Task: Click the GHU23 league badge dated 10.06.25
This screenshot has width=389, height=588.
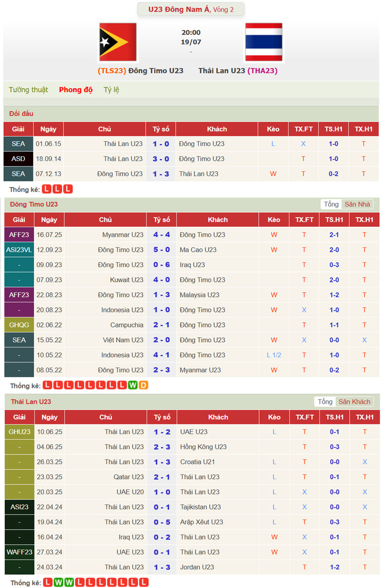Action: point(19,432)
